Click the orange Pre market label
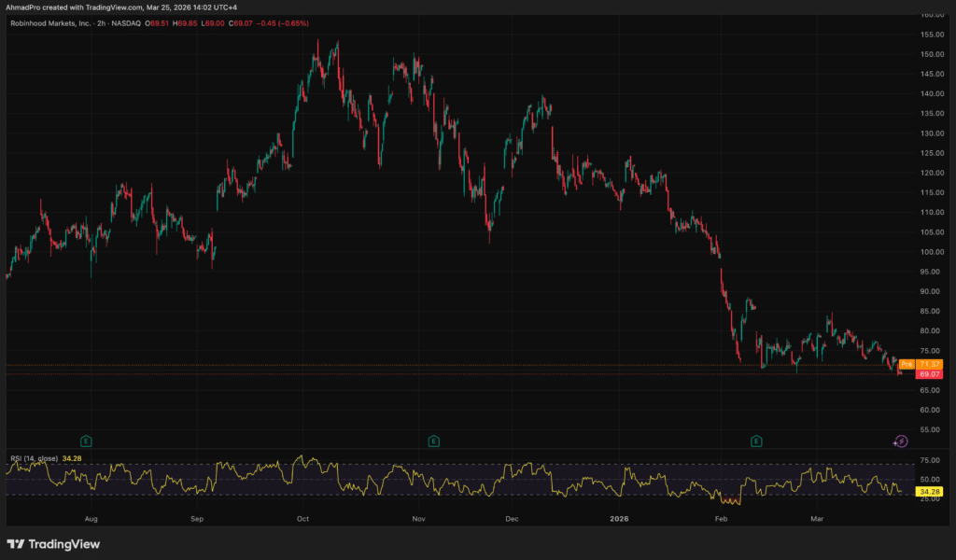This screenshot has width=956, height=560. 907,364
